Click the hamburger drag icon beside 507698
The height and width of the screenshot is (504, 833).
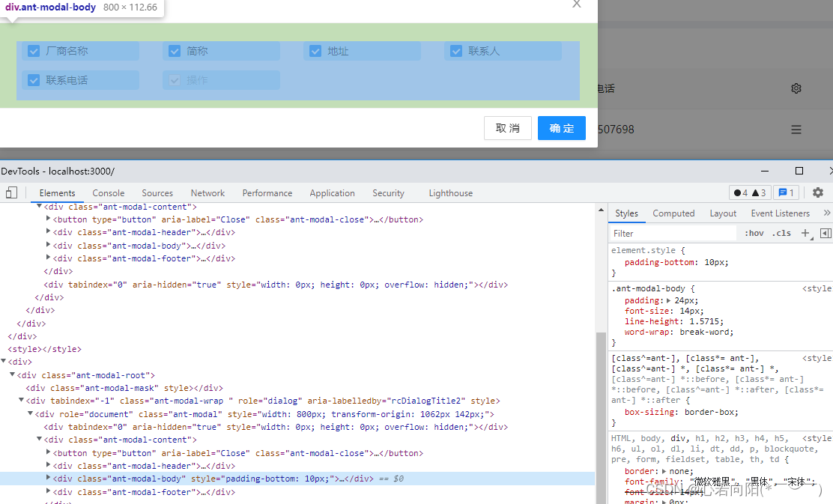796,130
